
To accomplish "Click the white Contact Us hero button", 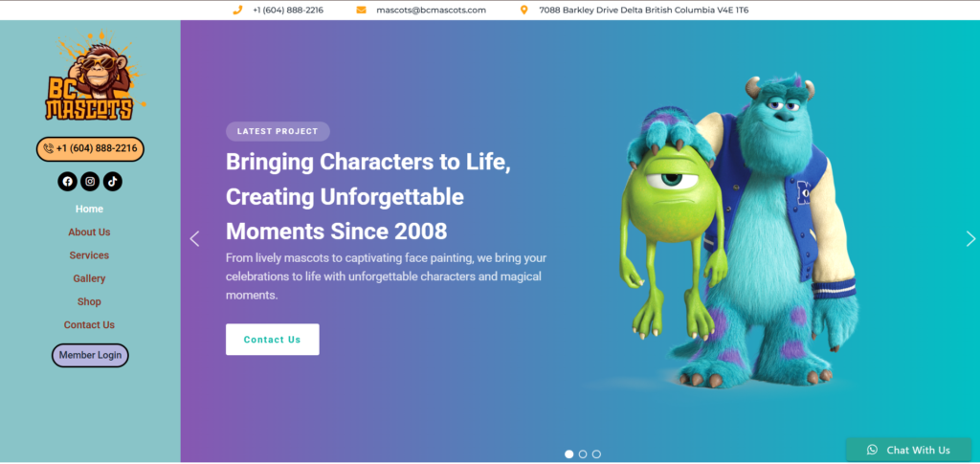I will (x=273, y=339).
